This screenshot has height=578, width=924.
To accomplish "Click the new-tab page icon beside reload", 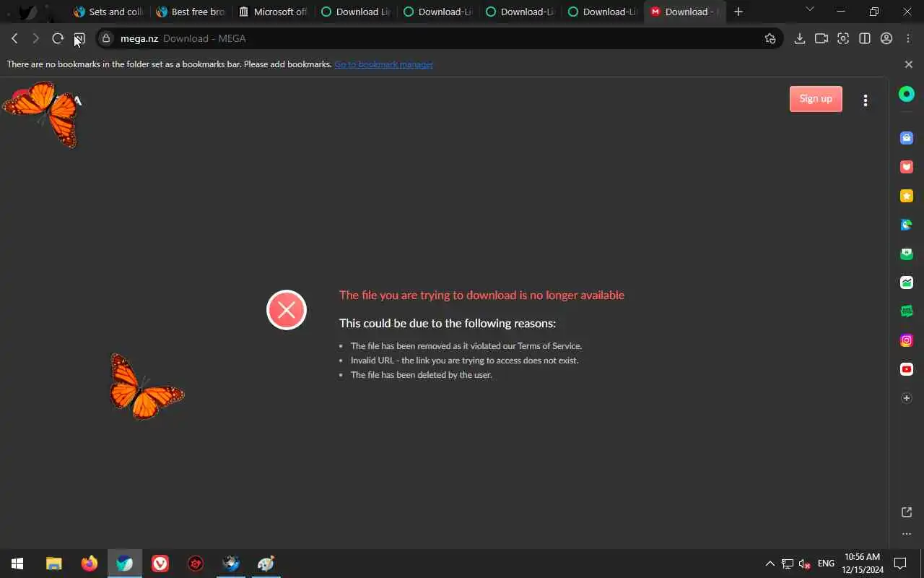I will 79,38.
